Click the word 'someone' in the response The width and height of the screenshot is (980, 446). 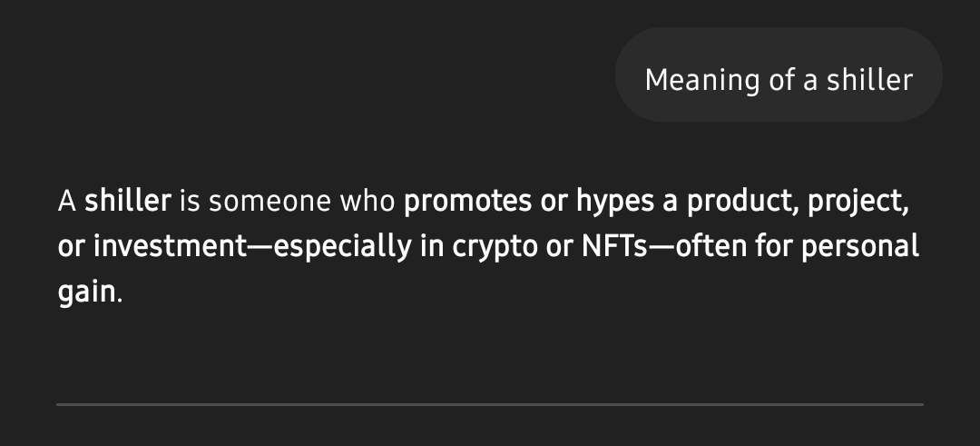pos(270,202)
